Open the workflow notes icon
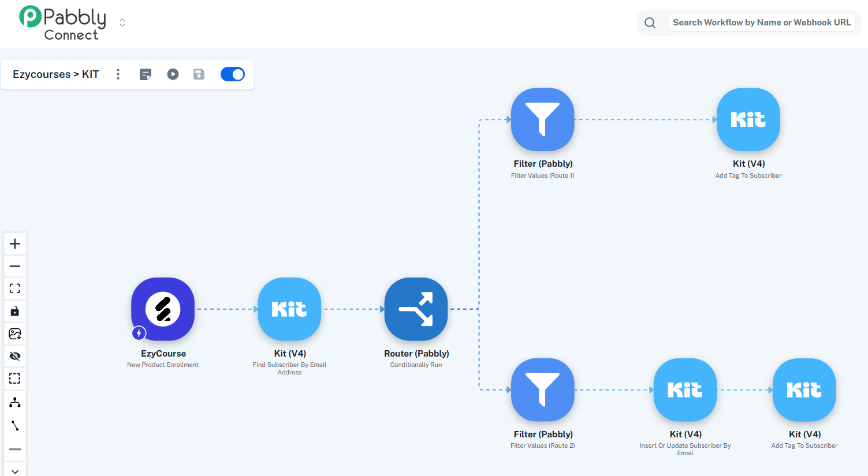Image resolution: width=868 pixels, height=476 pixels. [146, 74]
